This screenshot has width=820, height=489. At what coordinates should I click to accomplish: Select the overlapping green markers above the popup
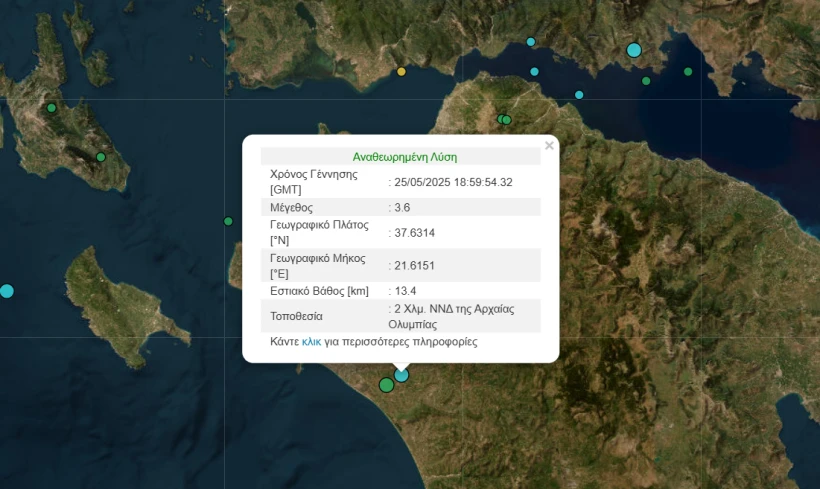coord(505,120)
